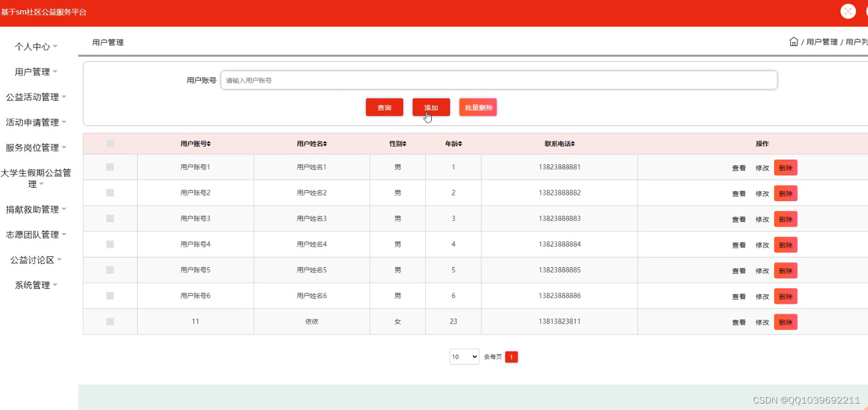Image resolution: width=868 pixels, height=410 pixels.
Task: Check the row for user 依依
Action: click(x=110, y=322)
